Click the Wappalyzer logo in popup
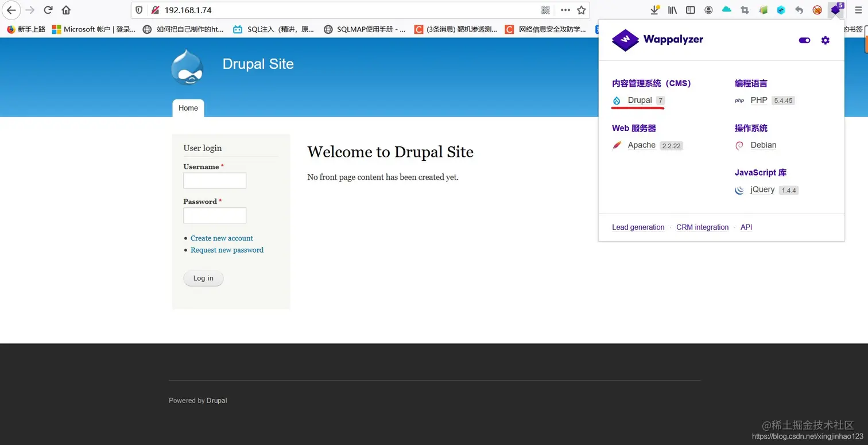This screenshot has height=445, width=868. pyautogui.click(x=657, y=40)
